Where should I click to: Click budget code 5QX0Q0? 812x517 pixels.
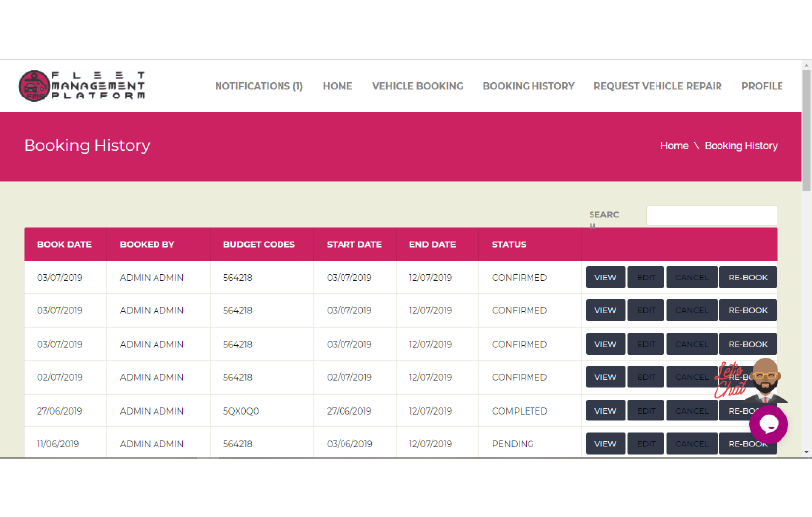(241, 411)
